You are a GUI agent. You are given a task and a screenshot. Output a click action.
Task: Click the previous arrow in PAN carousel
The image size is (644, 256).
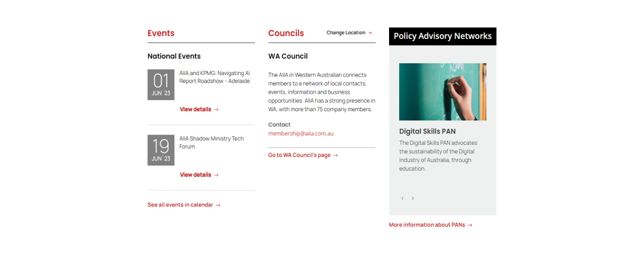(402, 199)
